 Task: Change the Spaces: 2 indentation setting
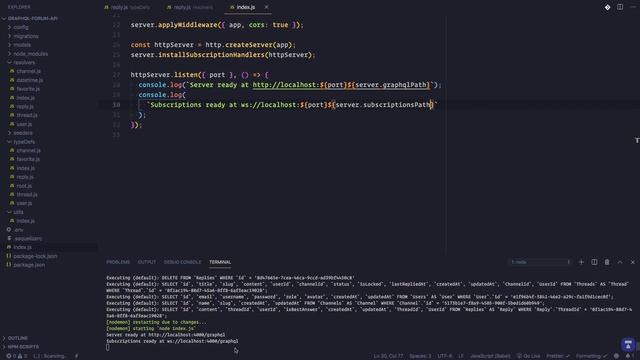click(420, 356)
